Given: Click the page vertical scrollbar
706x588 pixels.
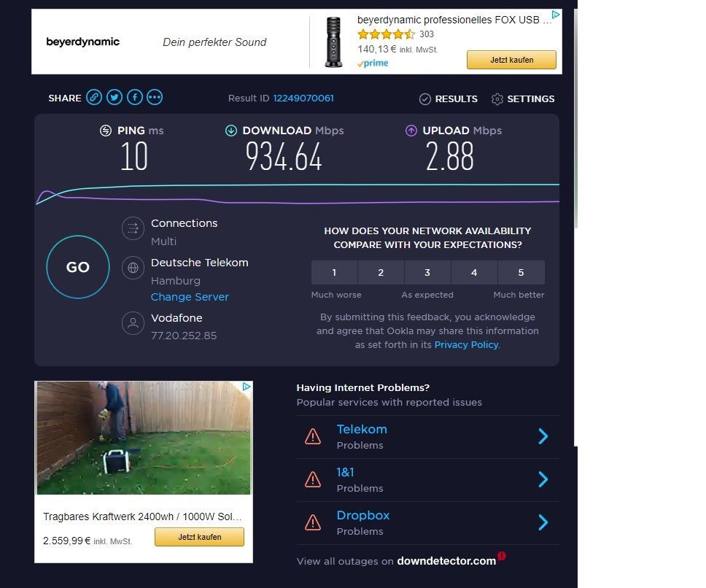Looking at the screenshot, I should click(x=576, y=118).
